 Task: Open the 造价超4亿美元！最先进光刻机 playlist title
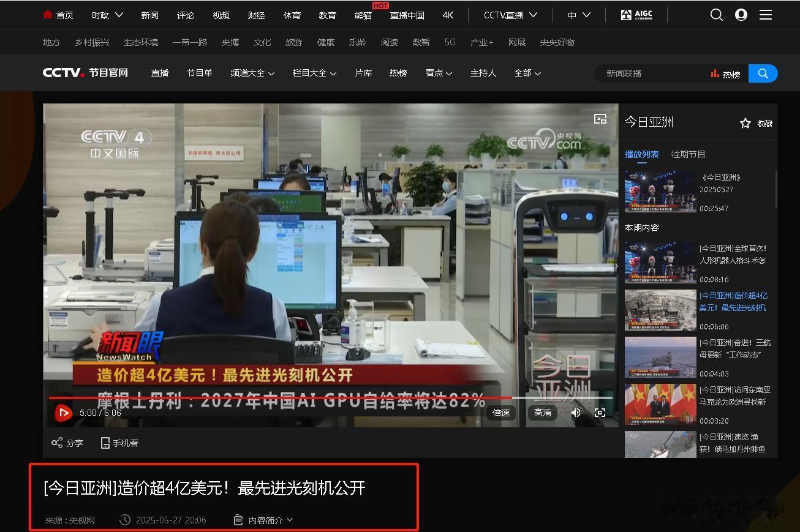(733, 302)
